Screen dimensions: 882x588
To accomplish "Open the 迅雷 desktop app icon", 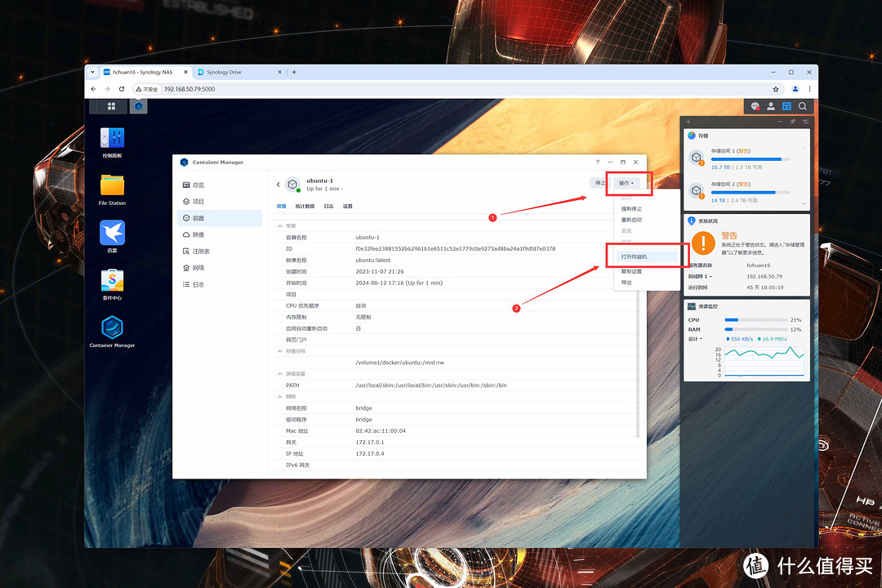I will click(112, 233).
